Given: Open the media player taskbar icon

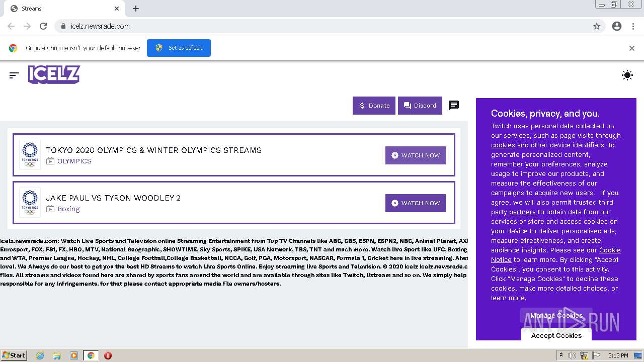Looking at the screenshot, I should coord(74,355).
